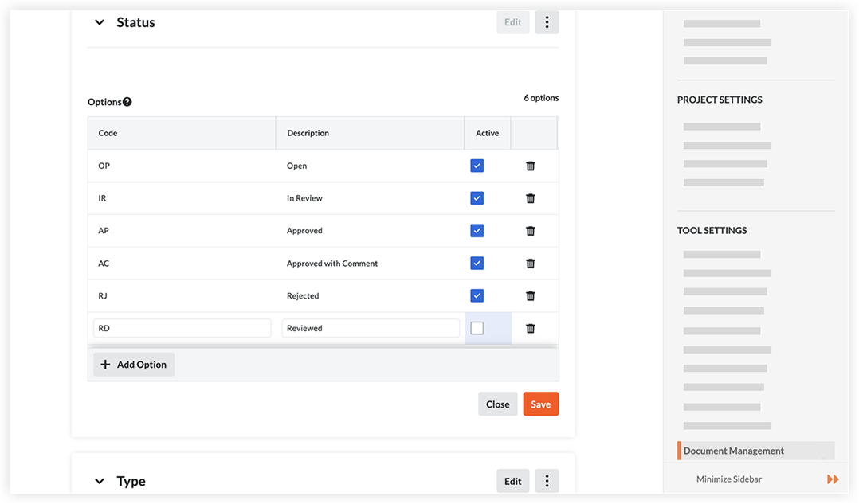Click the 'Open' description text
859x504 pixels.
click(297, 166)
